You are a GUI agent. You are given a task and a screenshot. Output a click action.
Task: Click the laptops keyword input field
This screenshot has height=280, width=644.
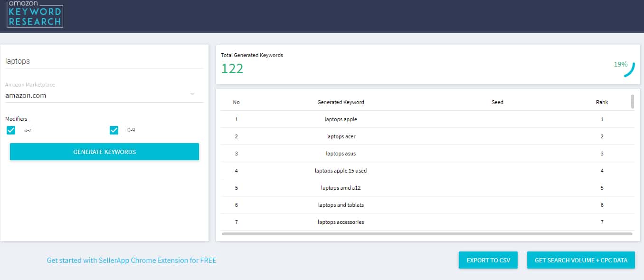104,61
